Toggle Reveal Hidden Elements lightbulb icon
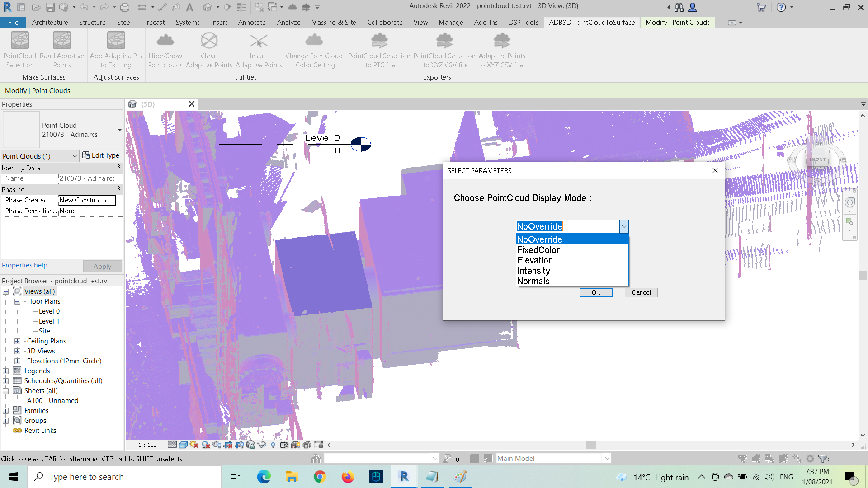 (x=273, y=445)
